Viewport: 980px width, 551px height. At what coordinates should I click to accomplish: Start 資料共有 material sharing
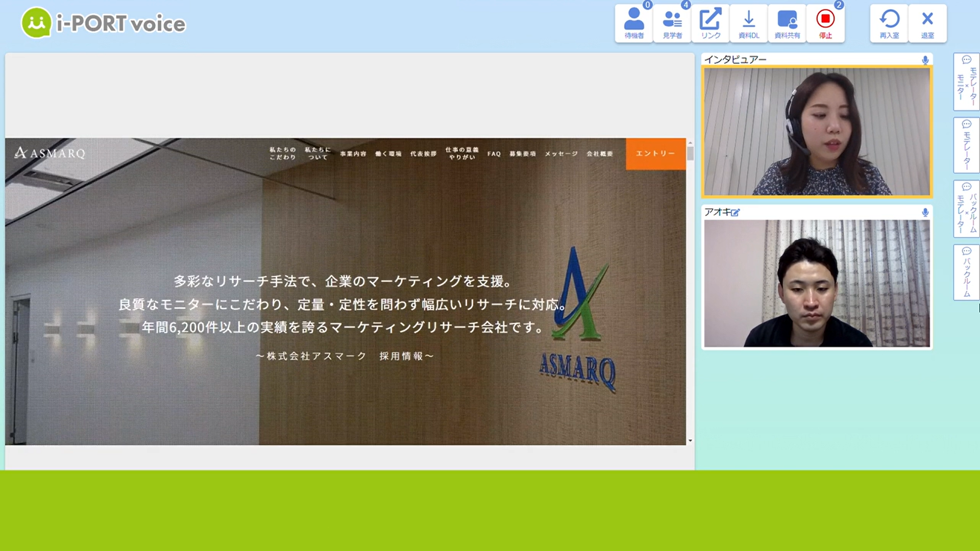(787, 23)
